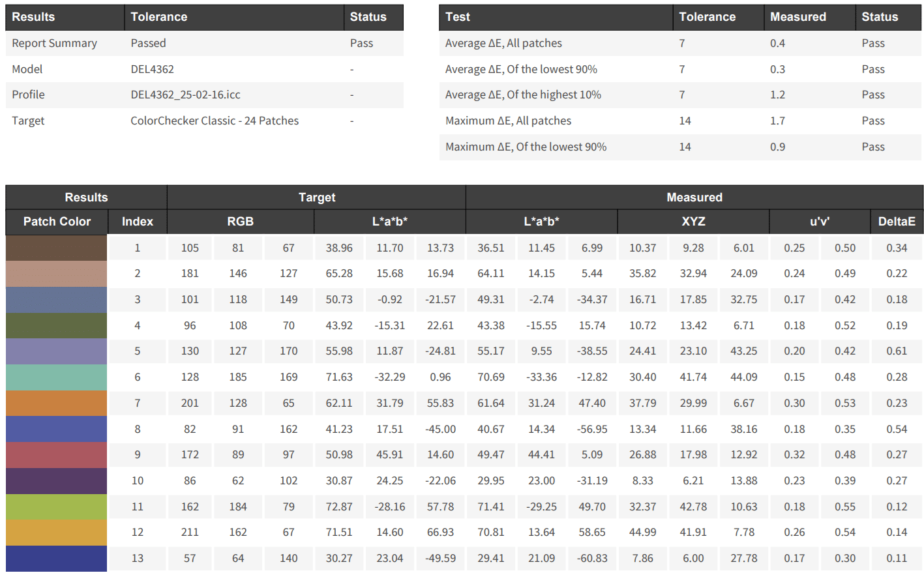
Task: Click the RGB column header under Target
Action: click(x=240, y=222)
